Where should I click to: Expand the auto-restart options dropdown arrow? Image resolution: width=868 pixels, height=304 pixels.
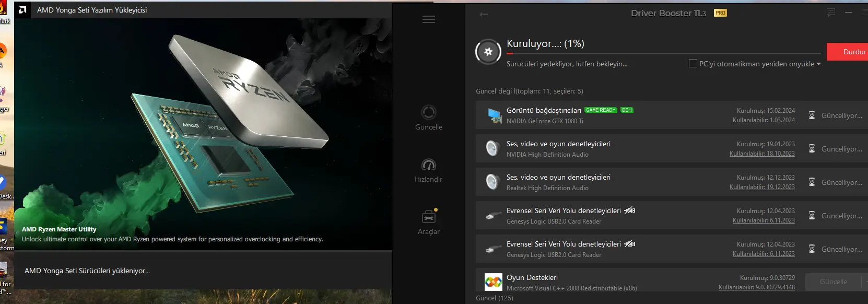[818, 64]
